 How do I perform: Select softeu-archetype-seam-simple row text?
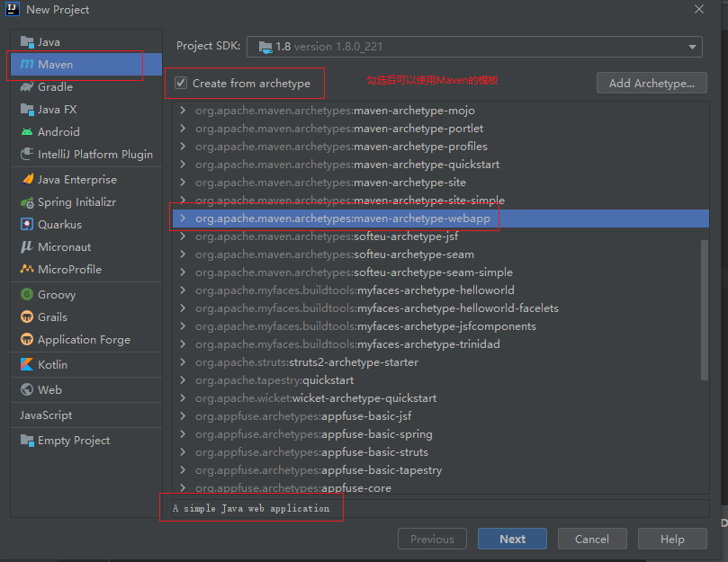click(355, 272)
